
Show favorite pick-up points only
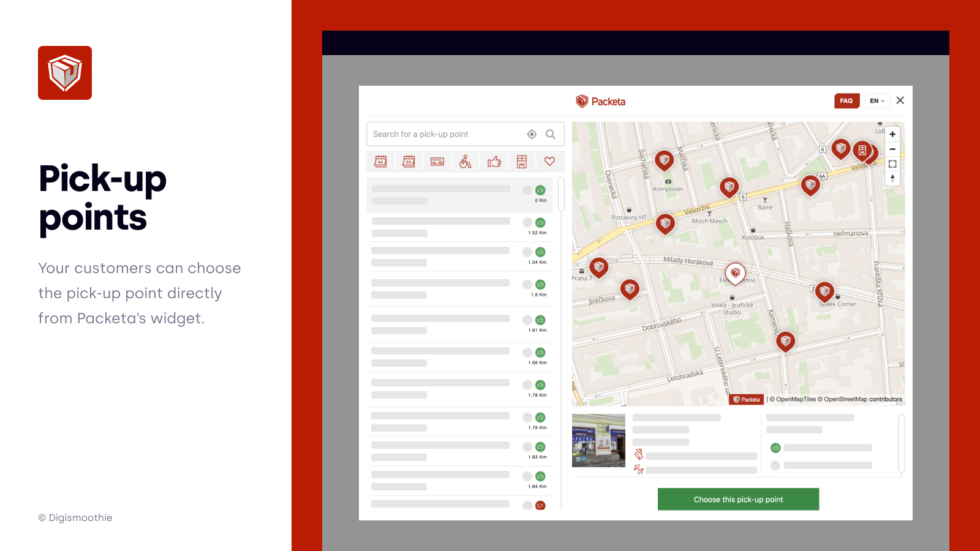550,162
